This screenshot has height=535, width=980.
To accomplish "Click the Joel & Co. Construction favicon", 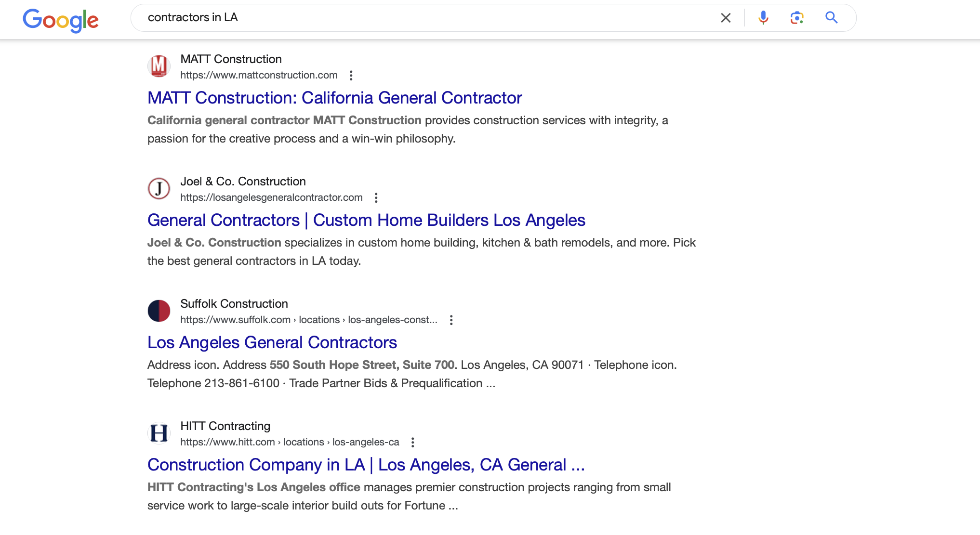I will tap(159, 189).
